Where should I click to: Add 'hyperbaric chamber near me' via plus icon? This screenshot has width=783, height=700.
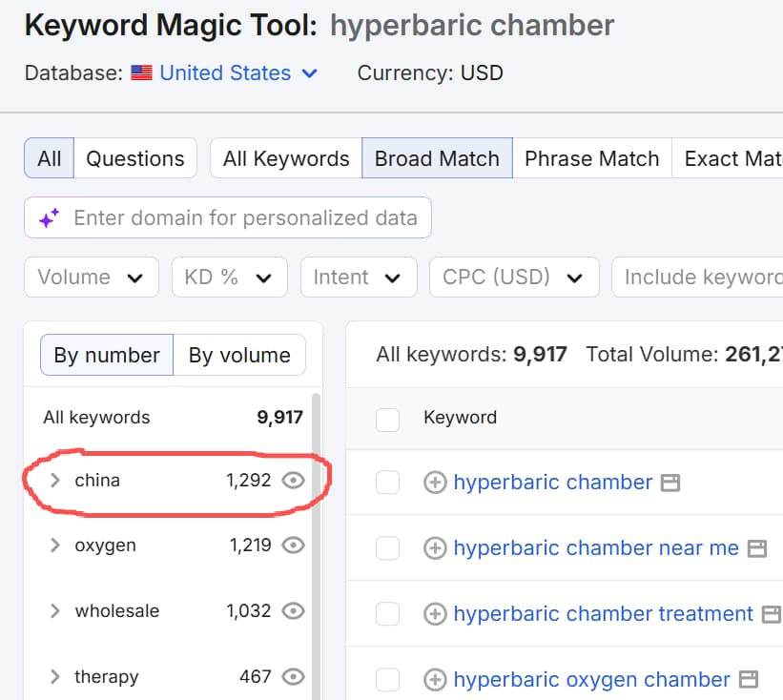pos(435,547)
